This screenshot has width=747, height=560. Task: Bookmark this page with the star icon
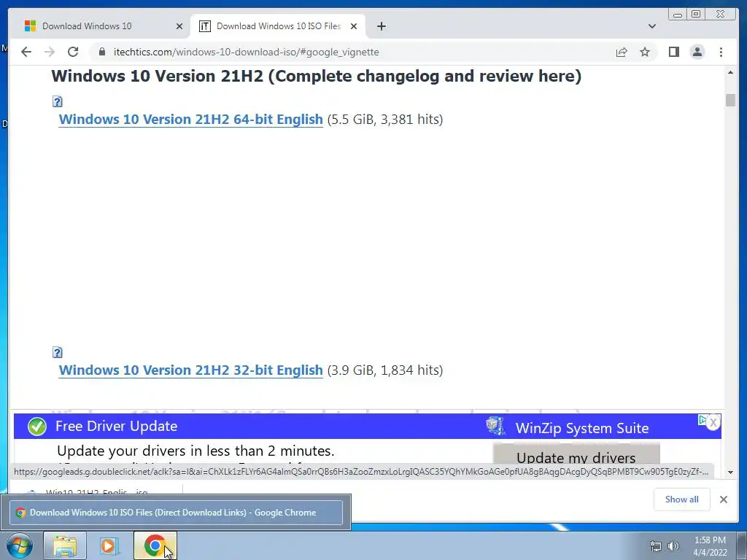pyautogui.click(x=645, y=52)
